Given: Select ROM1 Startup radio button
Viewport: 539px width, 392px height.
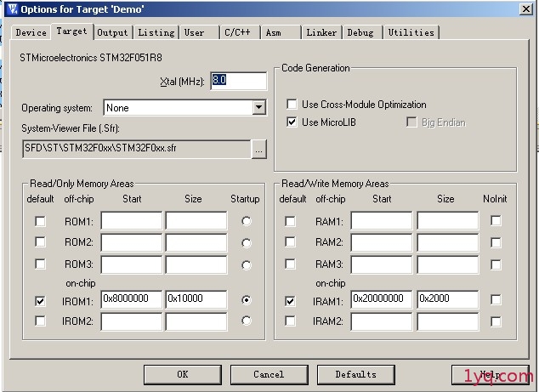Looking at the screenshot, I should 247,221.
